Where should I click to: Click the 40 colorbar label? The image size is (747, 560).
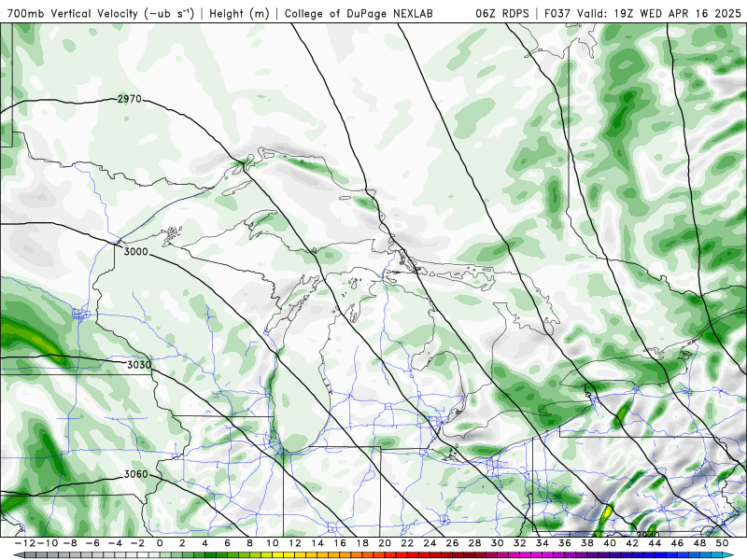610,543
